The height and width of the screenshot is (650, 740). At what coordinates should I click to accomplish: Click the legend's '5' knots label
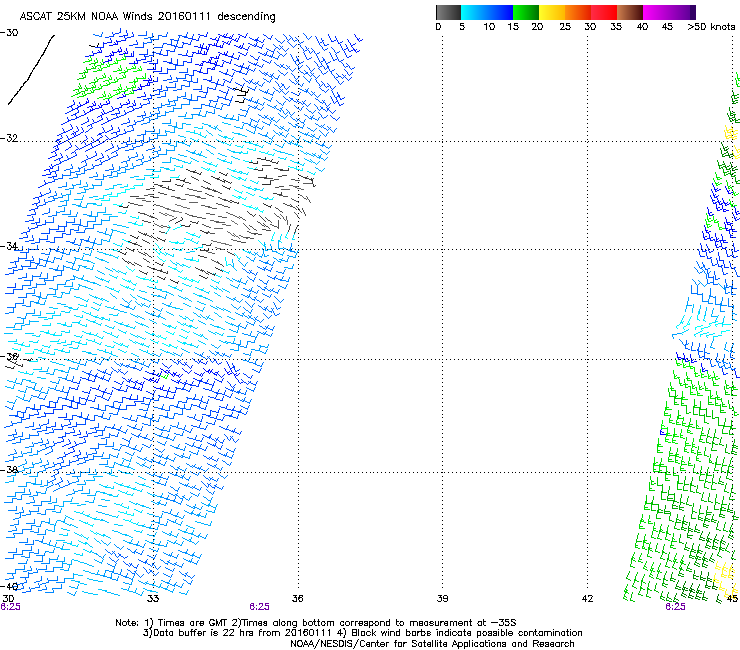[x=462, y=26]
